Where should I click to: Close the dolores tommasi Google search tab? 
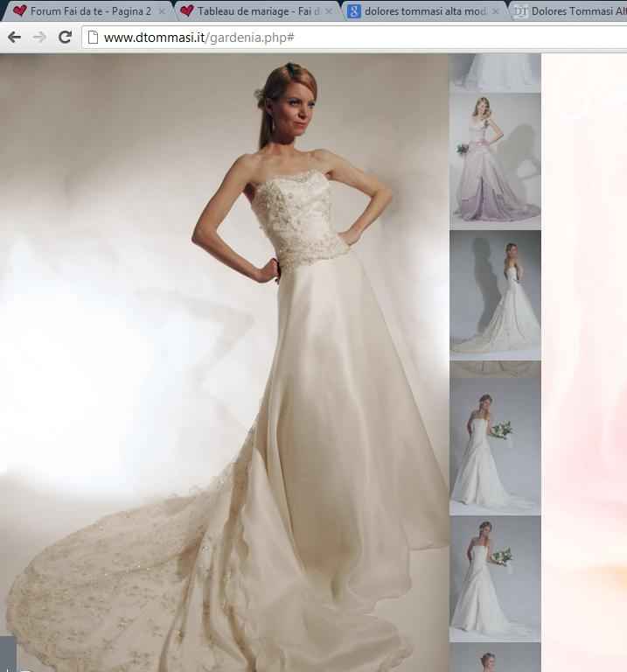(496, 11)
